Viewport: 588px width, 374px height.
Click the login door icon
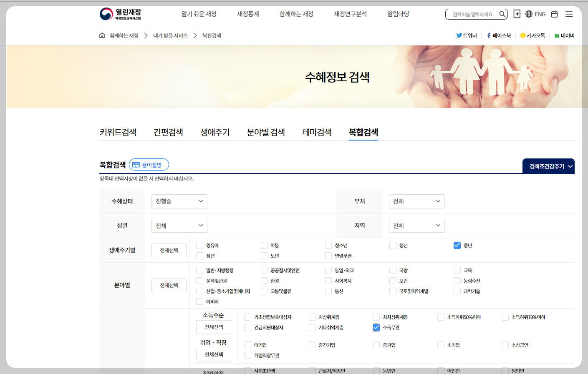[x=517, y=14]
